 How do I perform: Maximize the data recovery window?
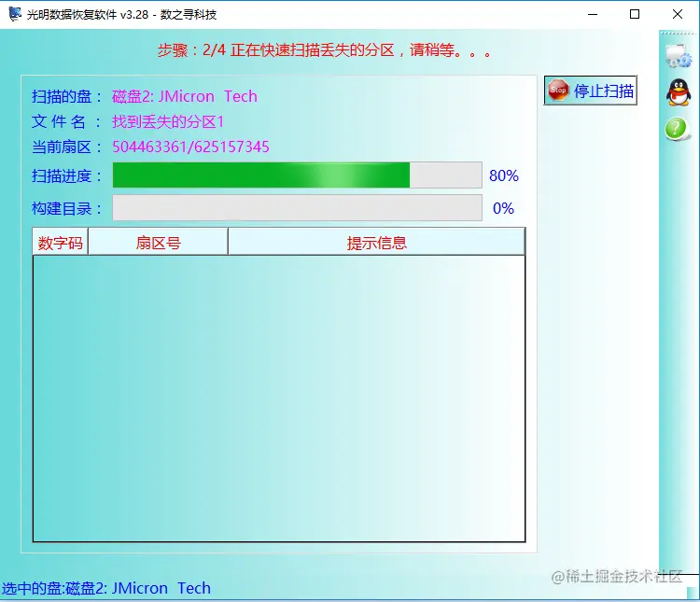tap(635, 14)
